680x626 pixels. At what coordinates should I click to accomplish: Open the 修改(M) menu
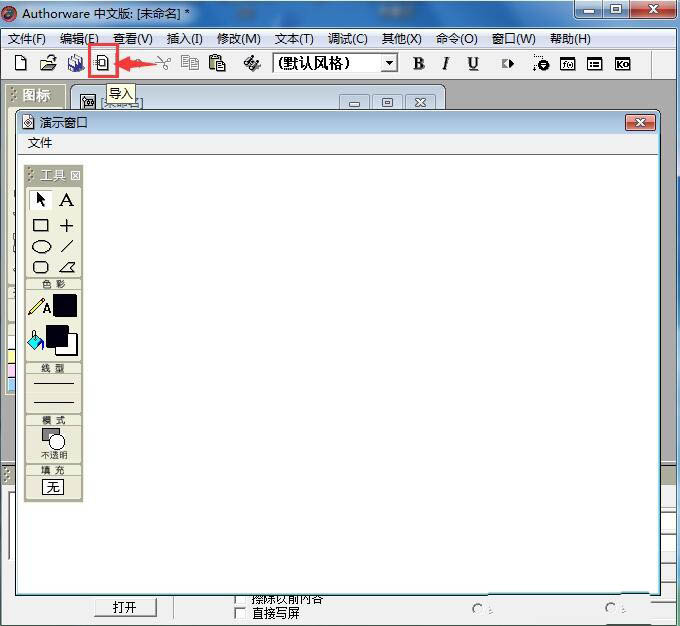(x=239, y=39)
